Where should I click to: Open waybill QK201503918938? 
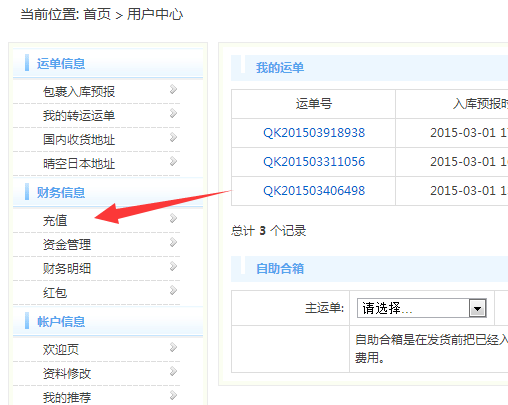[x=314, y=133]
